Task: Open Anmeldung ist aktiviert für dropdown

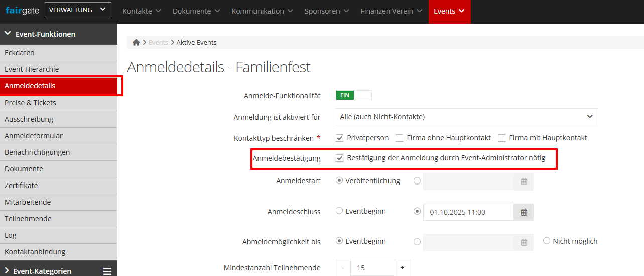Action: 466,117
